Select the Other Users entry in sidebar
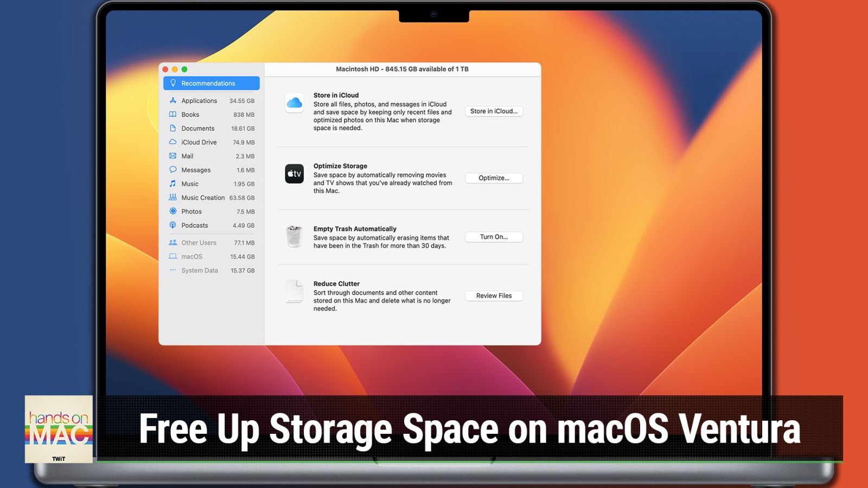Screen dimensions: 868x488 [199, 242]
